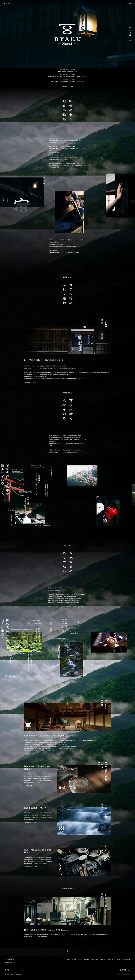Select お問い合わせ in the footer navigation

[126, 959]
